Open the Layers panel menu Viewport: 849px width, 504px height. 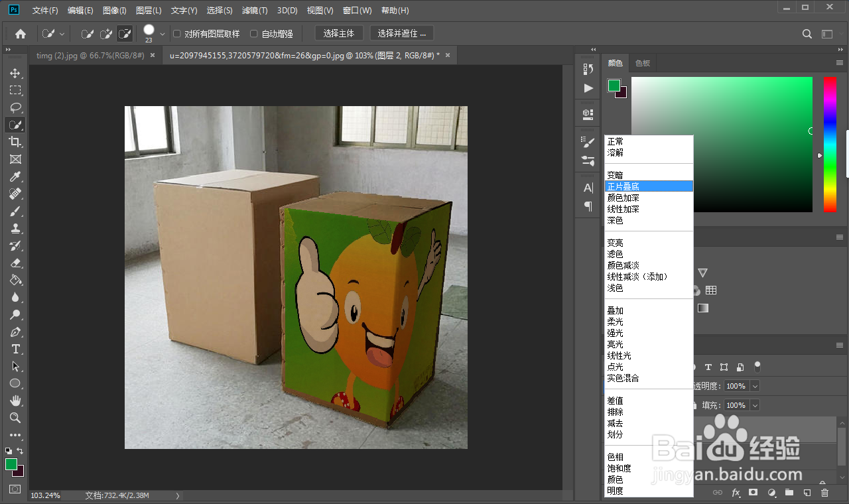tap(839, 344)
